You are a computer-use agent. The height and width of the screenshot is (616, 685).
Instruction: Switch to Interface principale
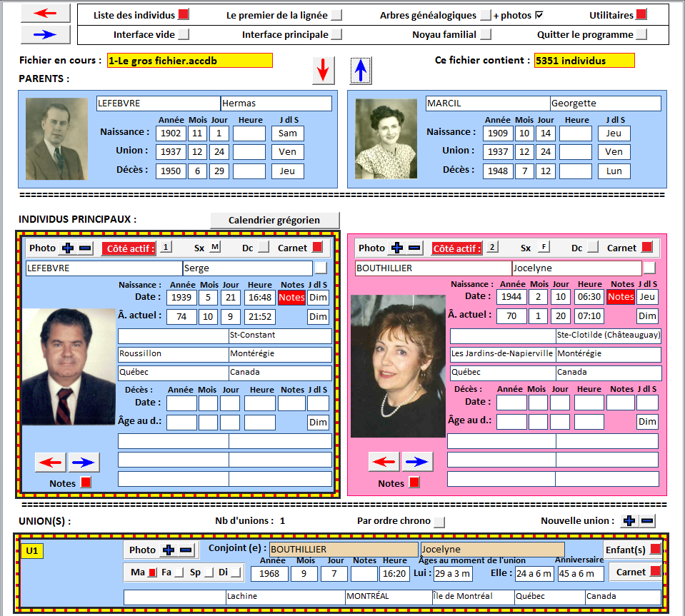point(336,34)
